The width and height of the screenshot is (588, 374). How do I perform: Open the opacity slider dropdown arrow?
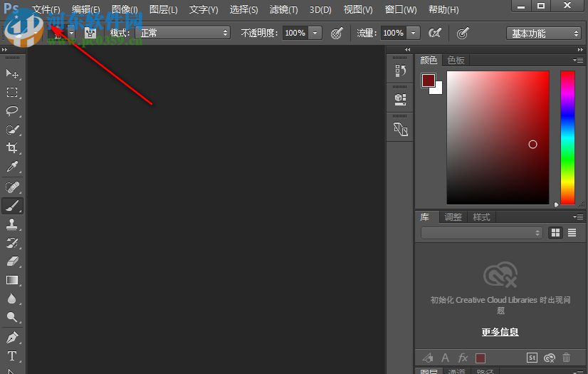[x=315, y=33]
